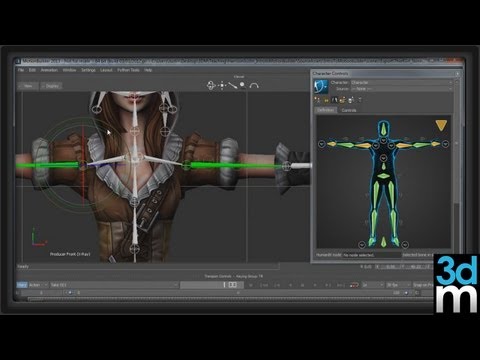
Task: Select the head bone on character figure
Action: [x=384, y=128]
